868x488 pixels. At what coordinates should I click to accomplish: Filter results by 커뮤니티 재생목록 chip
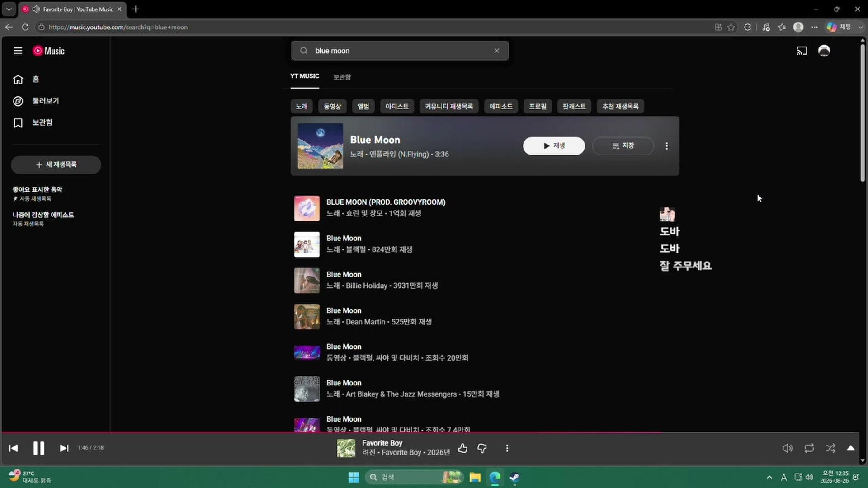449,107
